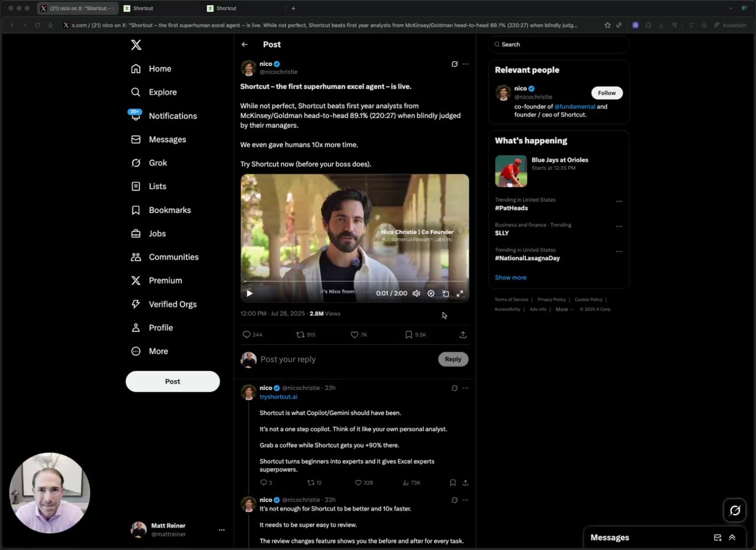756x550 pixels.
Task: Click the Bookmarks sidebar icon
Action: 136,210
